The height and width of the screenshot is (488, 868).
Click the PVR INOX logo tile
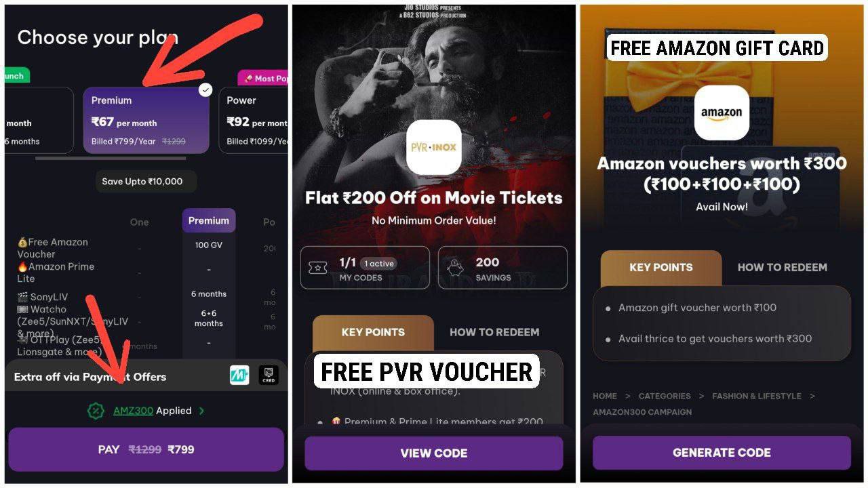[x=434, y=147]
